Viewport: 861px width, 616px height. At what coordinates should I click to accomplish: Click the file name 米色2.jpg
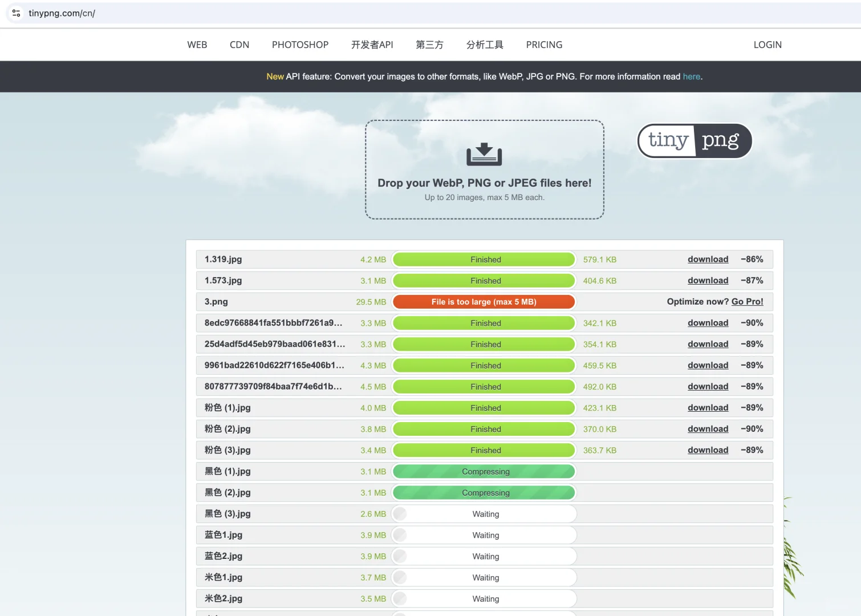(x=224, y=598)
